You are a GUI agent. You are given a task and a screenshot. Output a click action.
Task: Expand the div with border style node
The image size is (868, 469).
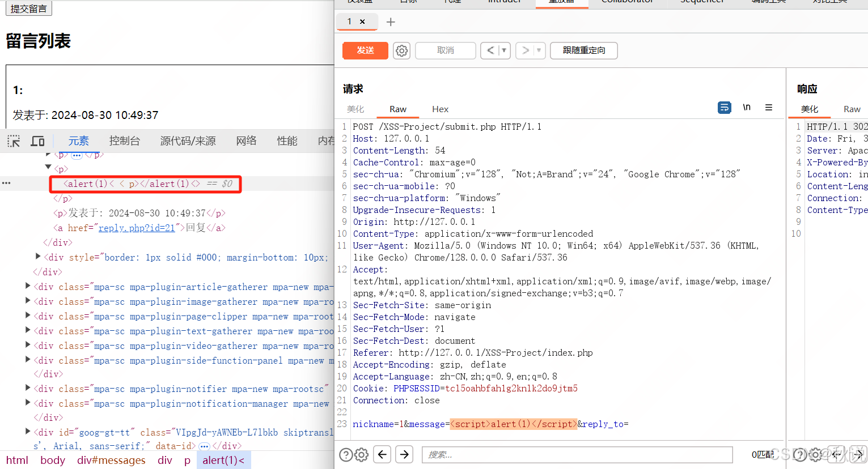38,257
